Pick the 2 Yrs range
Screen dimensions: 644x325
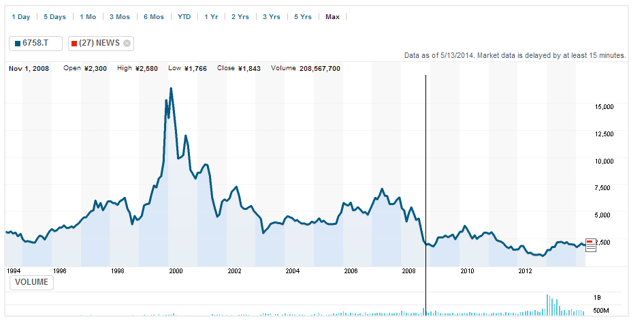pos(240,16)
